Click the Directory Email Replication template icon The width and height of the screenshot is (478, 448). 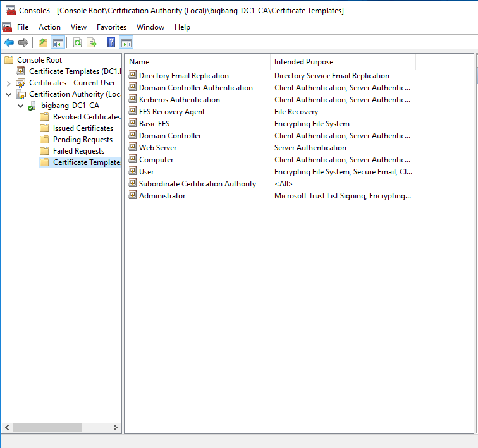point(132,75)
